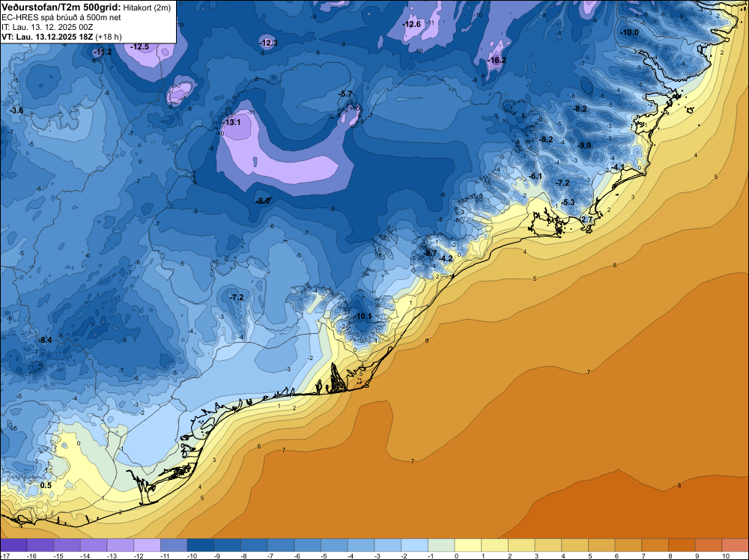The height and width of the screenshot is (560, 749).
Task: Select the 'Hitakort (2m)' header label
Action: [147, 7]
